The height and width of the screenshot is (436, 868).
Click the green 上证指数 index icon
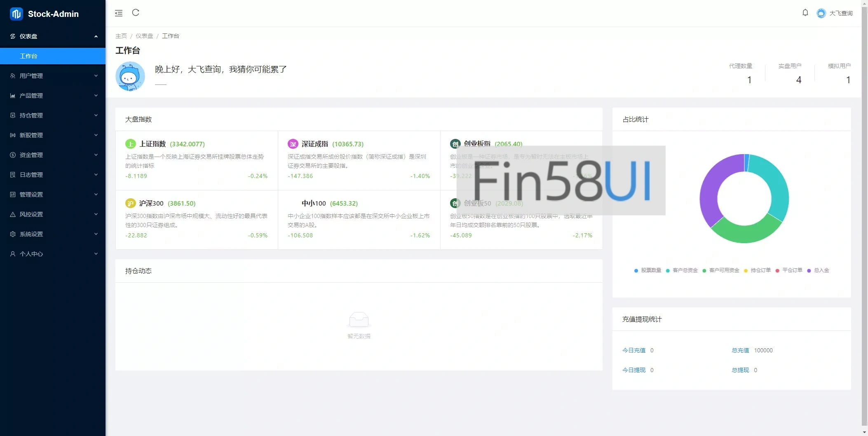(130, 144)
